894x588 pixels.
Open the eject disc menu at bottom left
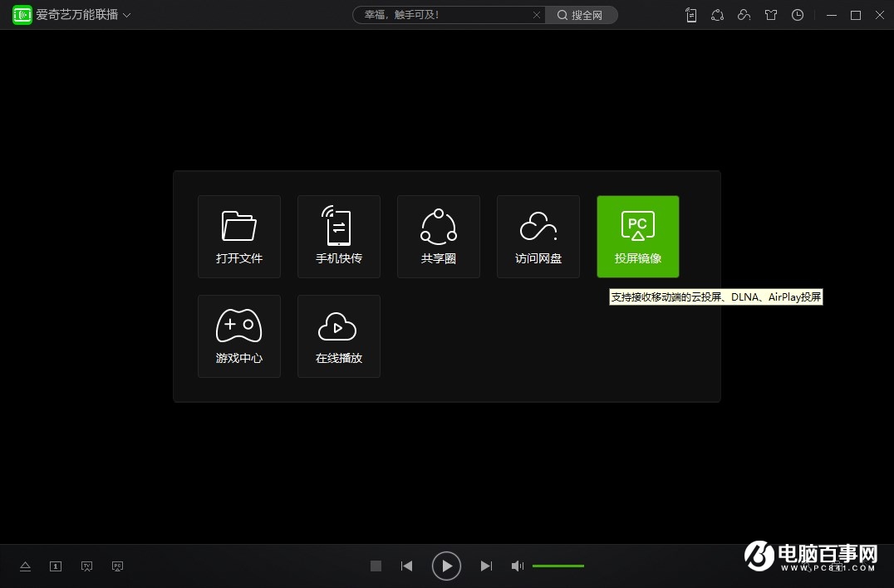pyautogui.click(x=25, y=566)
